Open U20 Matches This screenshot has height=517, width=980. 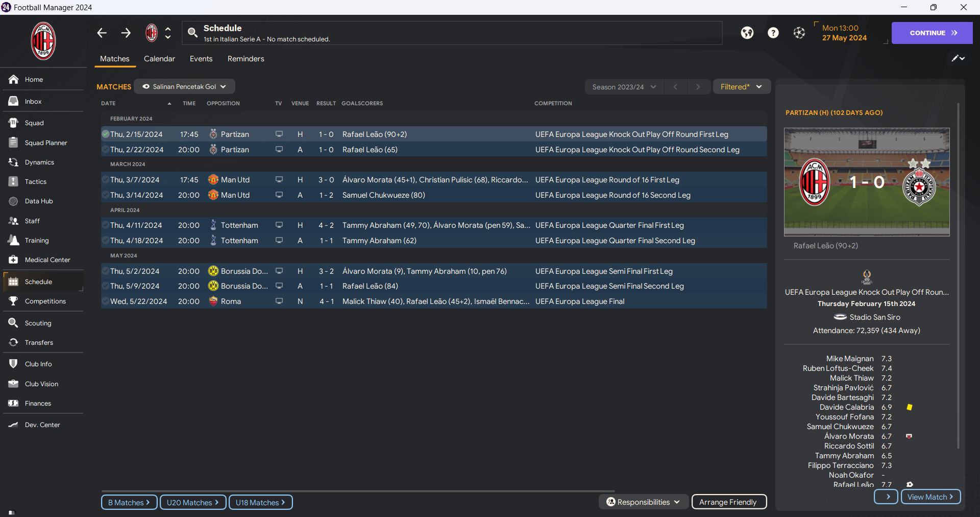click(192, 502)
